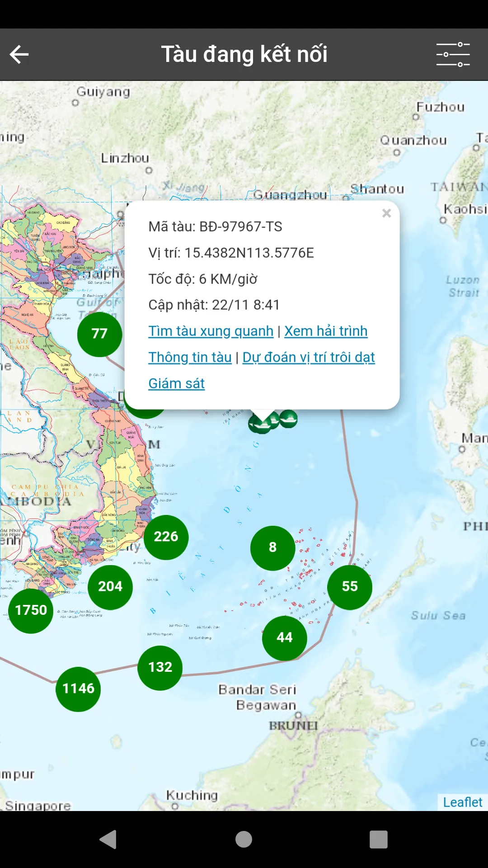Tap the 'Fuzhou' map label
This screenshot has width=488, height=868.
pyautogui.click(x=440, y=107)
